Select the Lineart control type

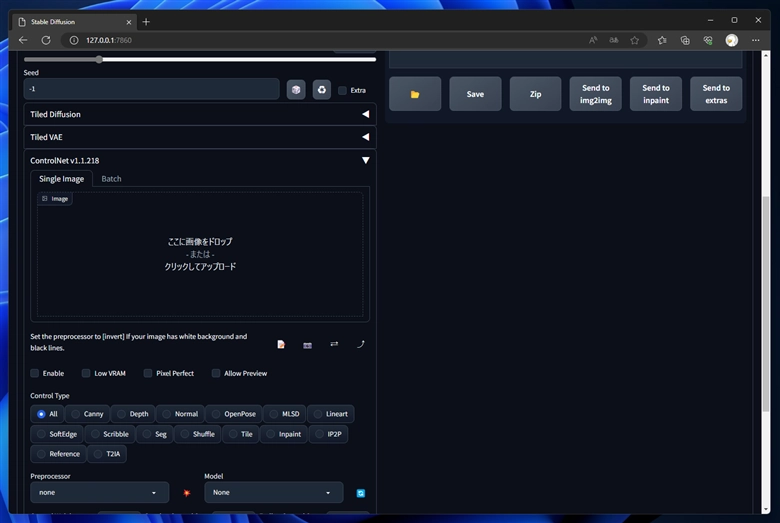331,414
